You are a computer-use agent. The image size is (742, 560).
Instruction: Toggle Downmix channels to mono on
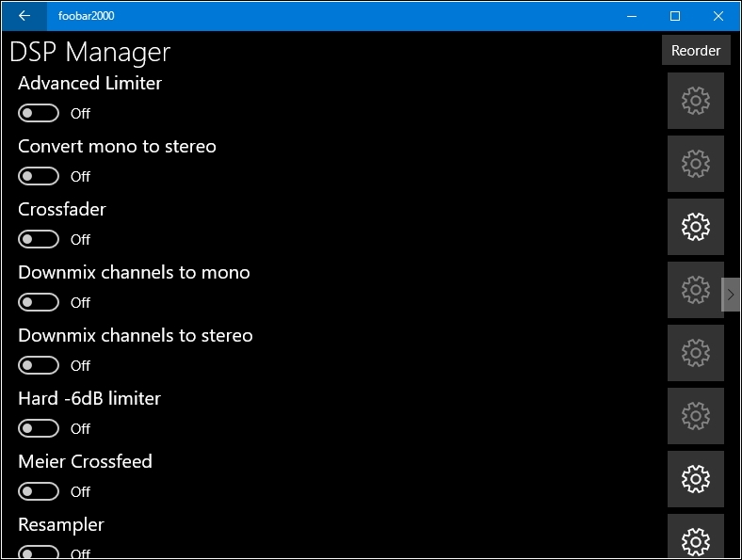[39, 303]
